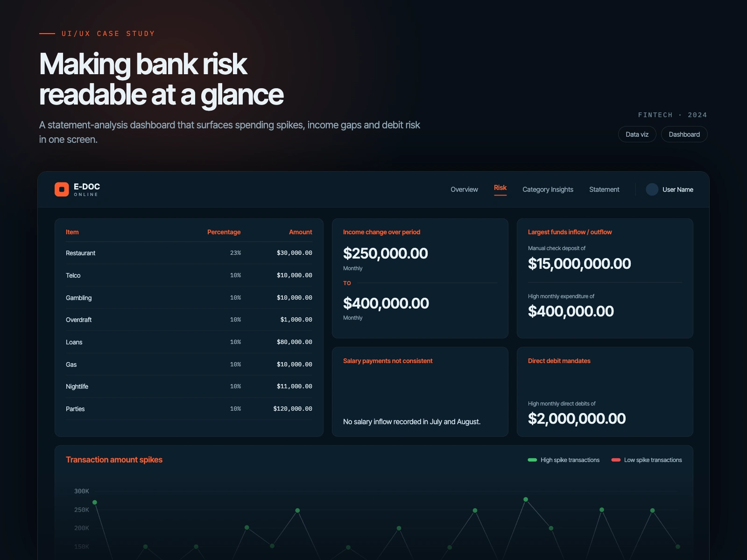Select the $250,000.00 monthly income figure

385,253
